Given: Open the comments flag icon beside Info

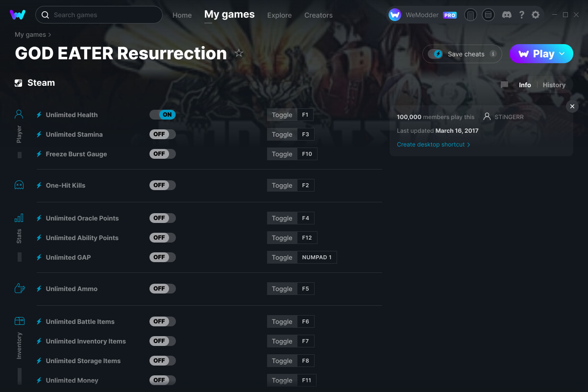Looking at the screenshot, I should (504, 85).
